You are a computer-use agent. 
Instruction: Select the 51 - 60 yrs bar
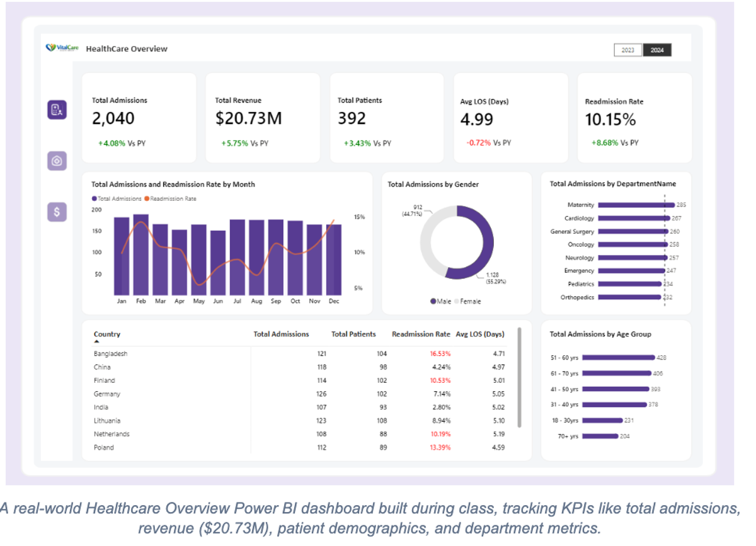pyautogui.click(x=619, y=357)
